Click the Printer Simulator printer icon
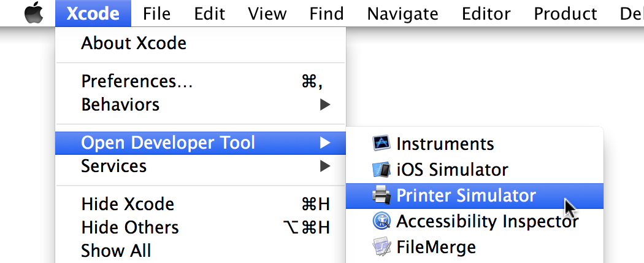Viewport: 644px width, 263px height. (x=381, y=195)
